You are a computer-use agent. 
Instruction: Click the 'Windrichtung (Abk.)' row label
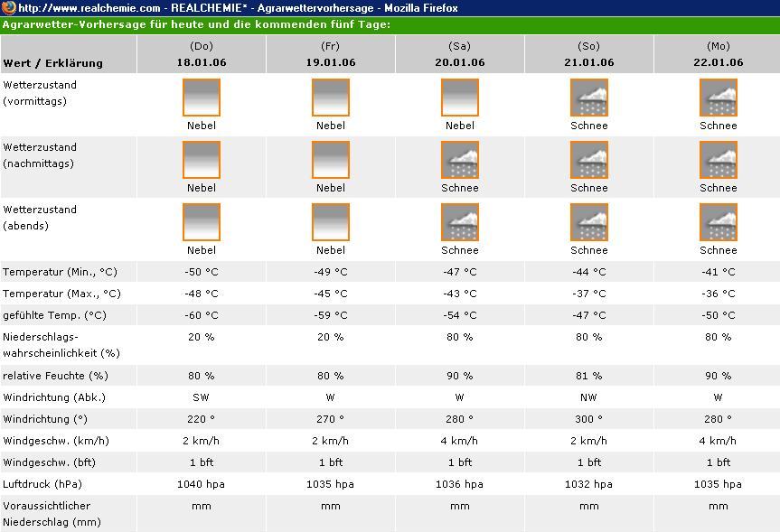tap(54, 397)
